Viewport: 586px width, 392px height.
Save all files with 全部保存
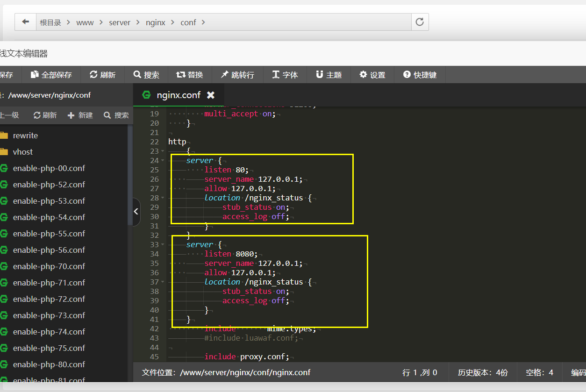click(51, 75)
